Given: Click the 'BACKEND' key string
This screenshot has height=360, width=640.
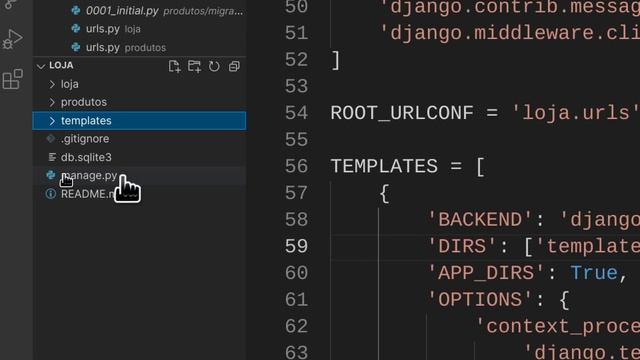Looking at the screenshot, I should [x=480, y=220].
